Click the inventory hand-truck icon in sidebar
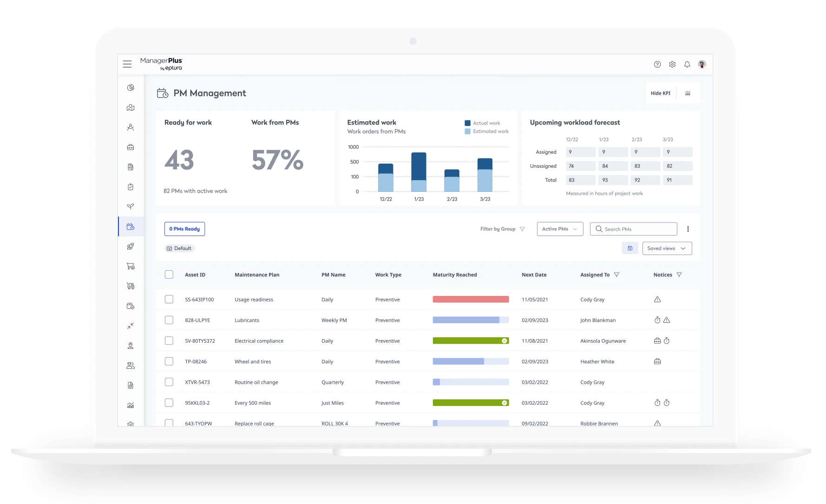 point(131,285)
